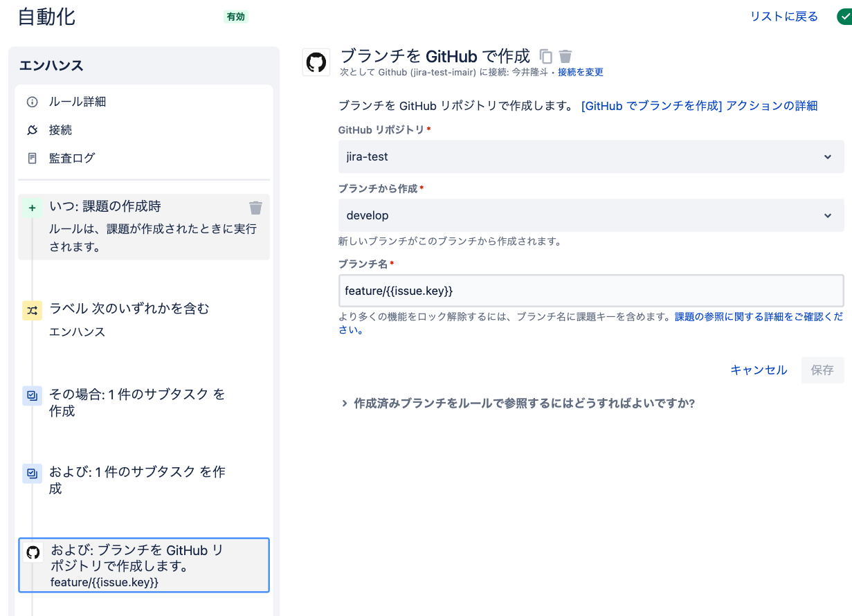Select the いつ: 課題の作成時 trigger

[144, 227]
